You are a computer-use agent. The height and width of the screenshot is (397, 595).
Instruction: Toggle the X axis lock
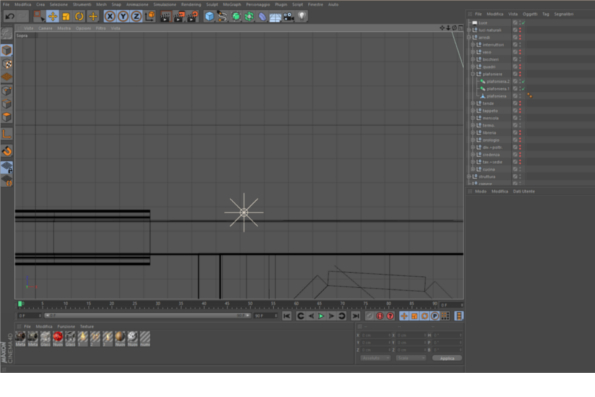[x=110, y=16]
